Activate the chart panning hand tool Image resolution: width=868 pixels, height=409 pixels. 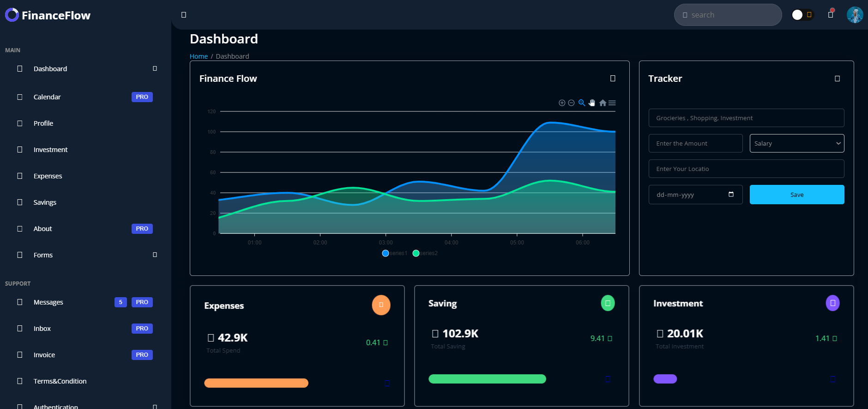click(x=592, y=103)
